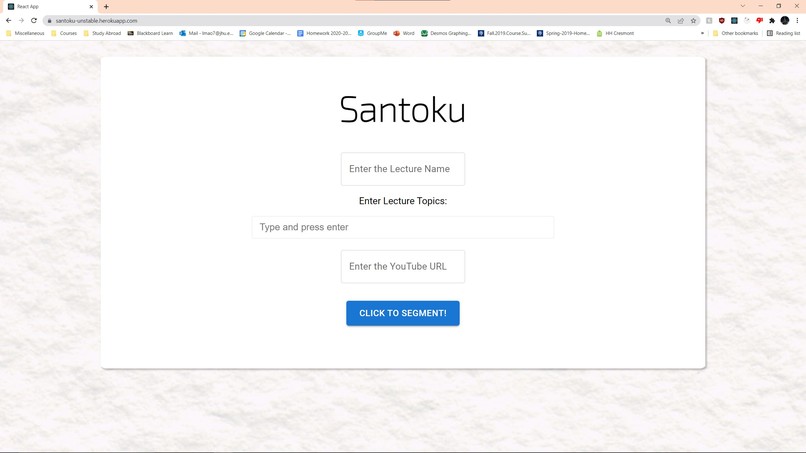Open a new tab with the plus icon
Screen dimensions: 806x453
106,7
